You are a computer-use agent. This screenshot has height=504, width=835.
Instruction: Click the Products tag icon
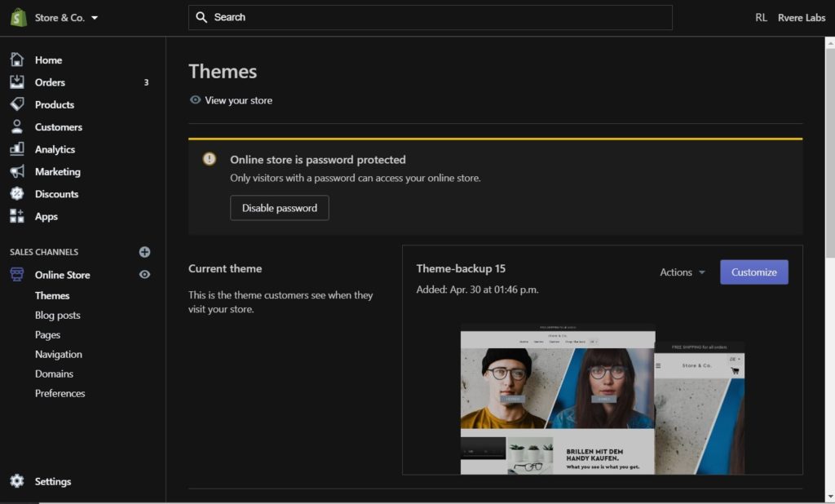pos(17,104)
